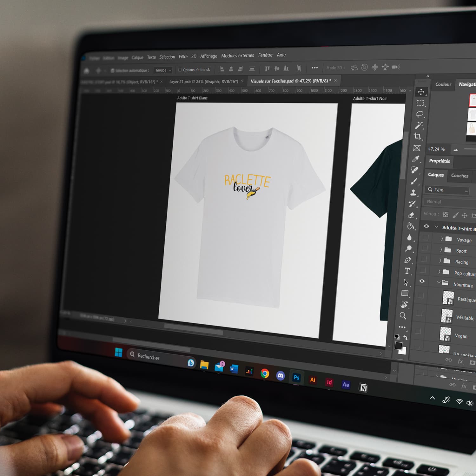476x476 pixels.
Task: Select the Blur (water drop) tool
Action: pyautogui.click(x=409, y=237)
